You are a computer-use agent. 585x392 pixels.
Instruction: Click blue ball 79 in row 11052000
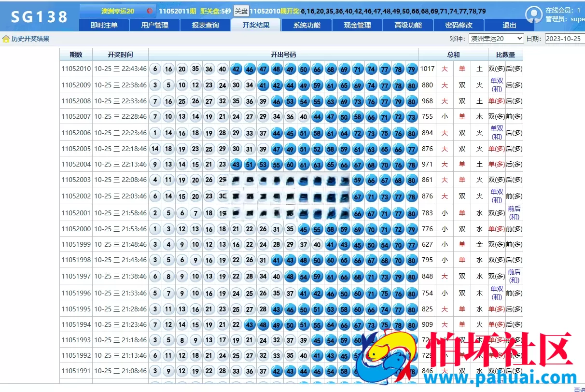[x=412, y=229]
